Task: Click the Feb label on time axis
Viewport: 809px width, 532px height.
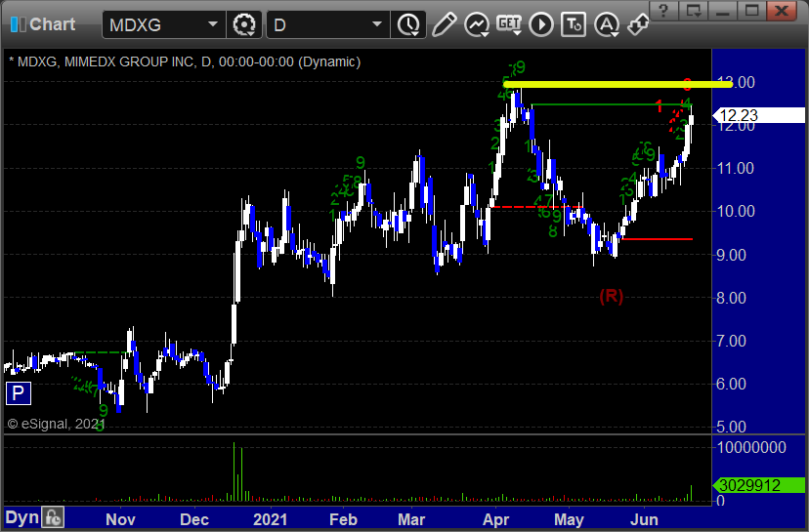Action: pyautogui.click(x=343, y=519)
